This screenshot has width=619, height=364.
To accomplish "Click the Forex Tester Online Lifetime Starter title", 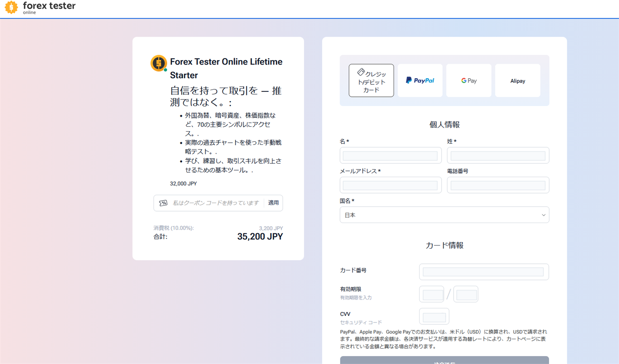I will coord(226,68).
